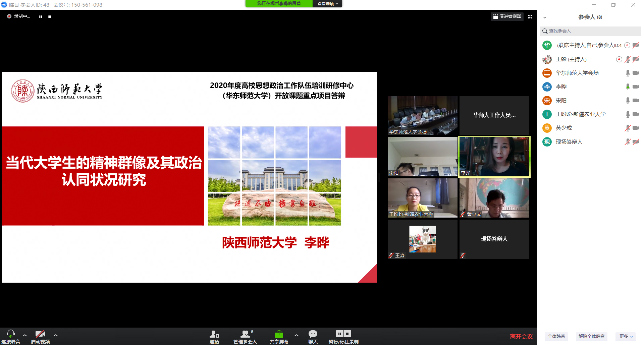
Task: Click 暂停/停止录制 recording control
Action: tap(343, 334)
